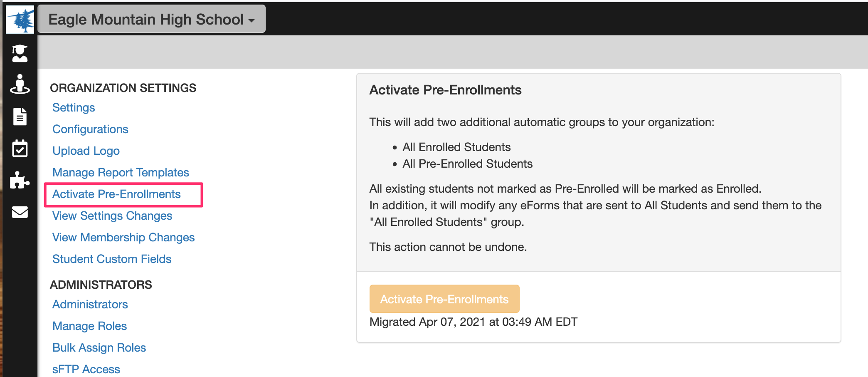868x377 pixels.
Task: Open the document forms sidebar icon
Action: point(20,117)
